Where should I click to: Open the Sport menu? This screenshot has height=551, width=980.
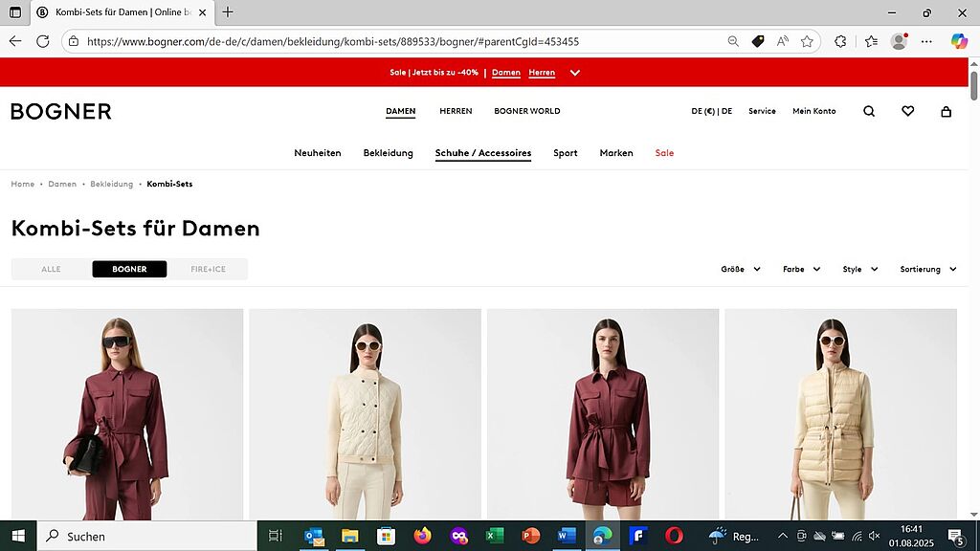pos(565,153)
